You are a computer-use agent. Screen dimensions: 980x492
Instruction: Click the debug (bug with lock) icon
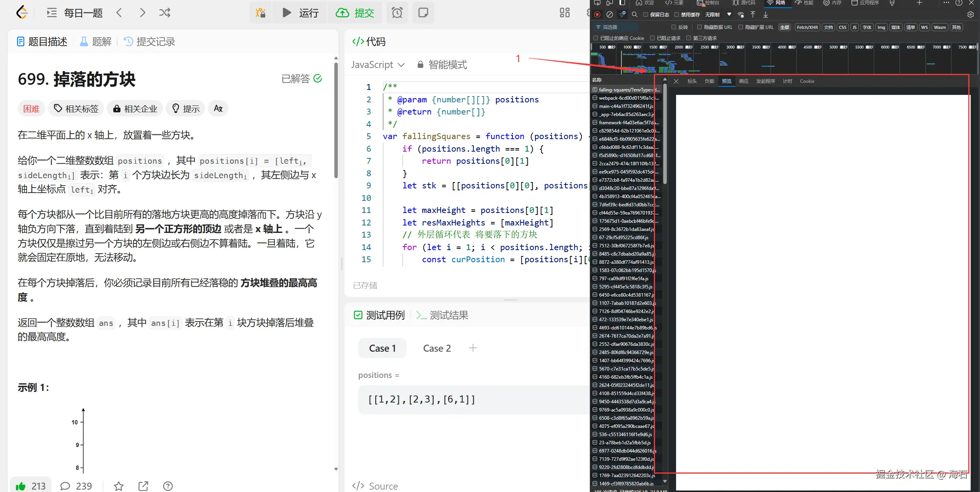point(261,13)
